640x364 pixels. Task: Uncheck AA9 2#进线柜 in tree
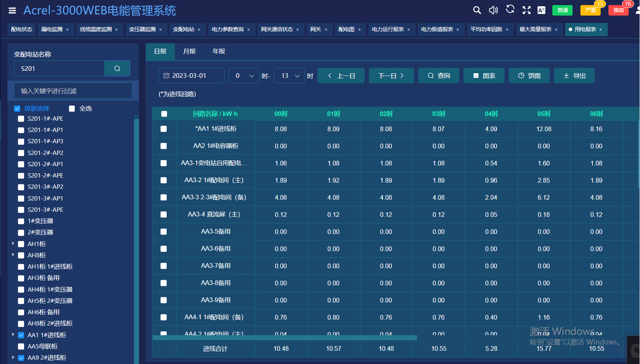[21, 358]
